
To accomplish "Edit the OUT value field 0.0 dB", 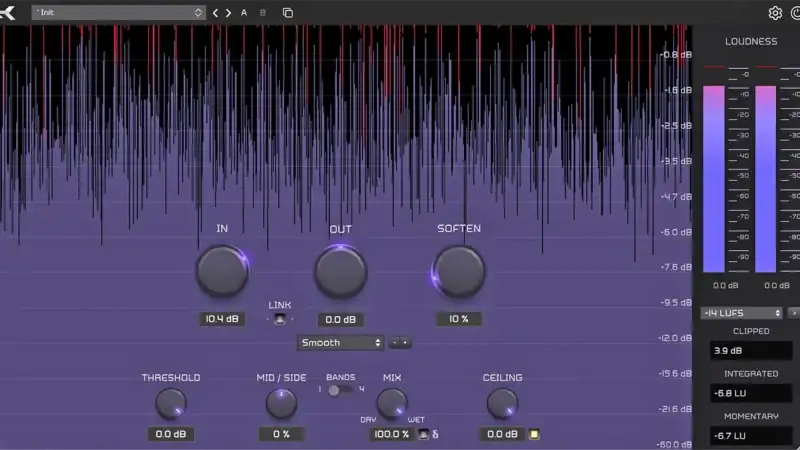I will (x=340, y=319).
